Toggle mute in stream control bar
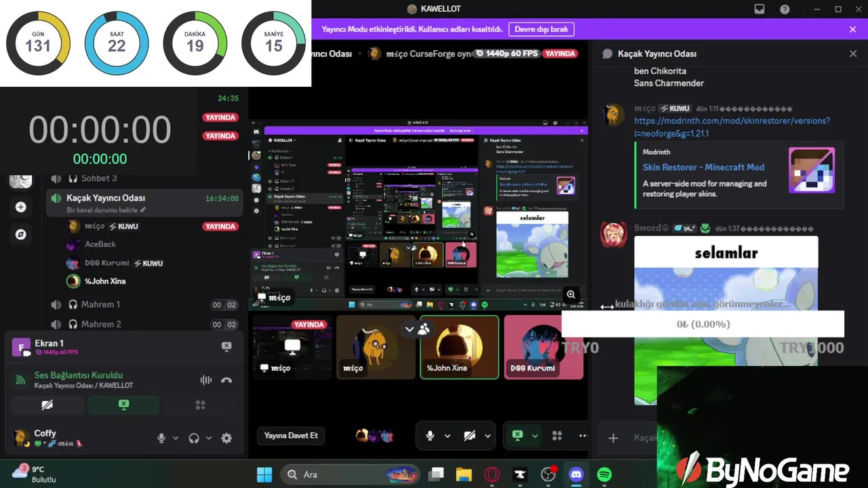 point(430,436)
